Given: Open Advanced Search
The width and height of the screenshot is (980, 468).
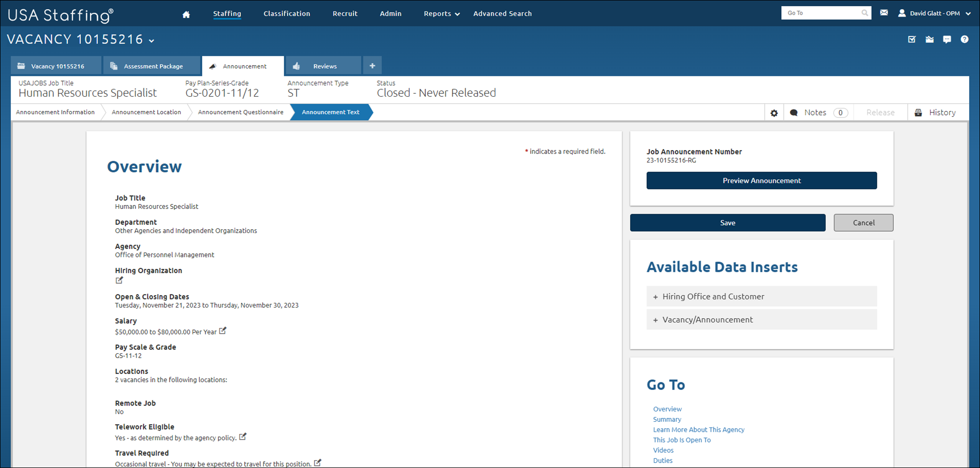Looking at the screenshot, I should [502, 14].
